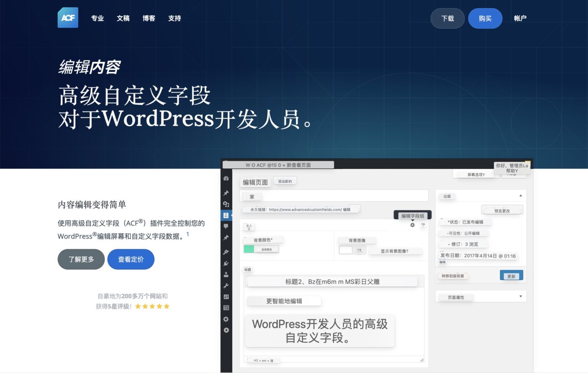Click the 转移到废纸篓 link
Screen dimensions: 588x373
[x=453, y=276]
